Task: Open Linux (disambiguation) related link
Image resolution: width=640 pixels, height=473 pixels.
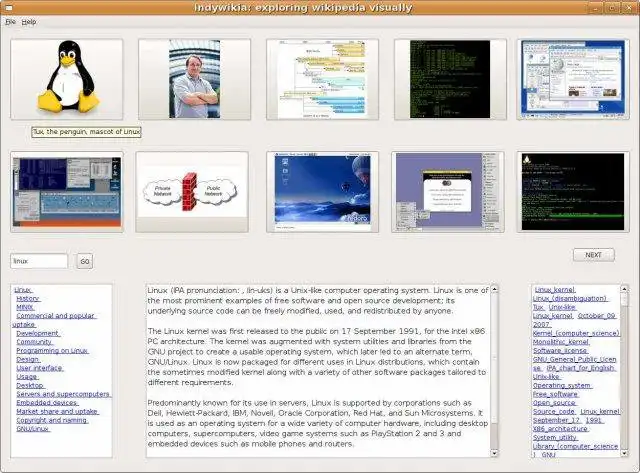Action: coord(570,298)
